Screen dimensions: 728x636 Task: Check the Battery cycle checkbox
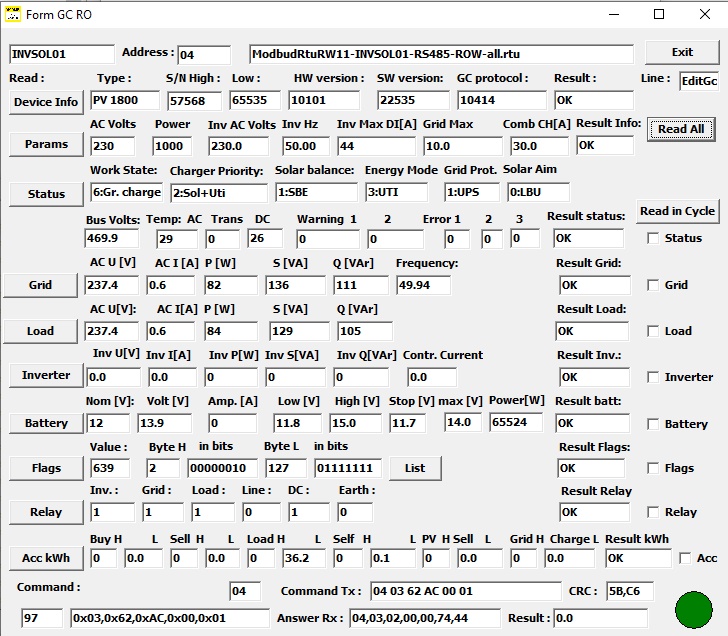[654, 424]
